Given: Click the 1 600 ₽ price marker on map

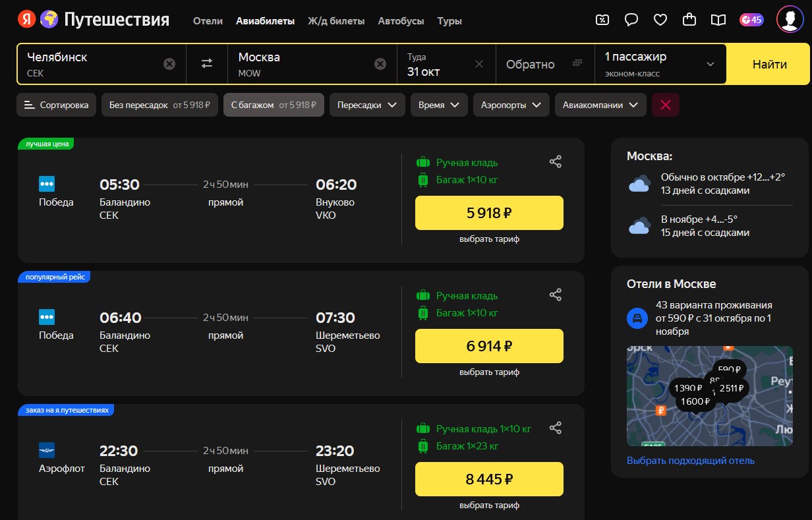Looking at the screenshot, I should click(x=695, y=401).
